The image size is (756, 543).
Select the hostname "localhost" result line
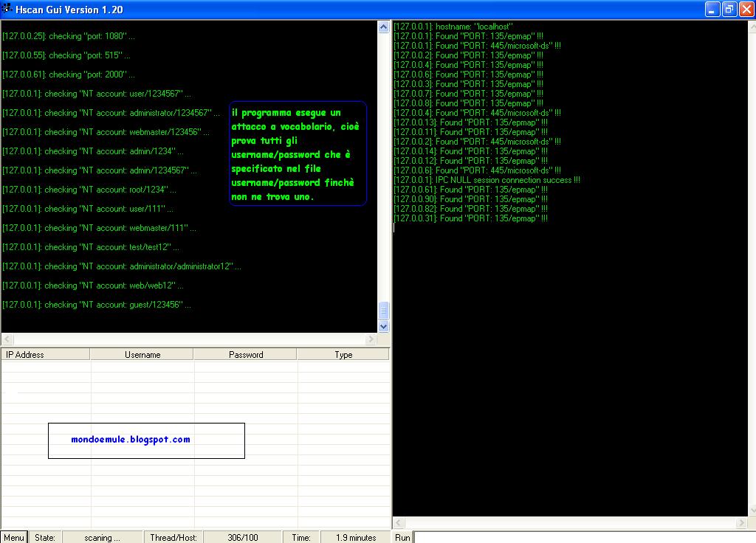tap(453, 27)
